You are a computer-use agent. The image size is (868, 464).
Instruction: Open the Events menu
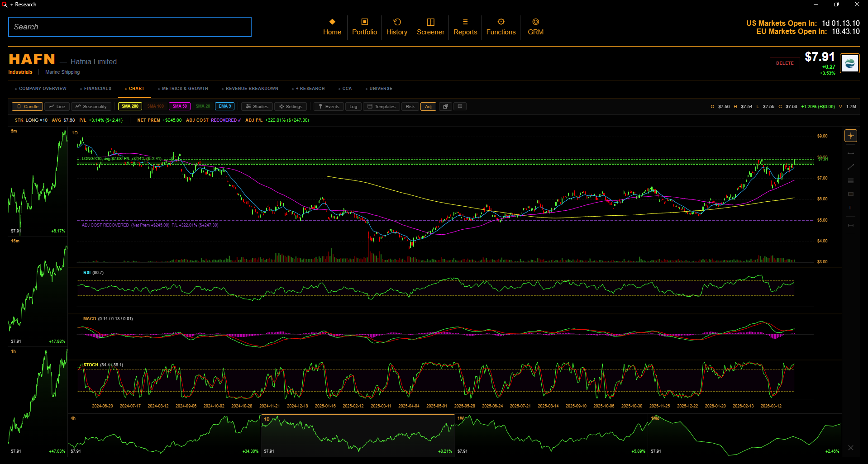[x=329, y=106]
